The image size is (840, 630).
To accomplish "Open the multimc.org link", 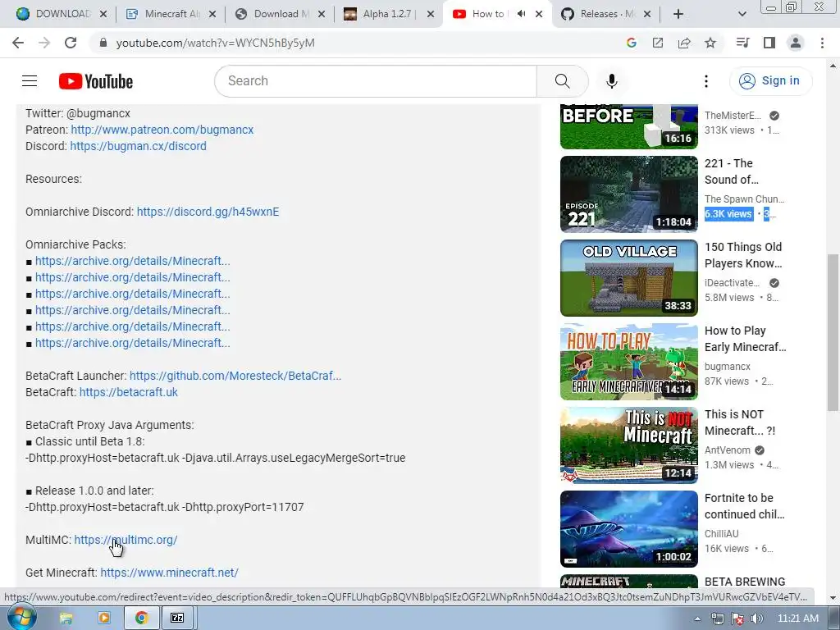I will tap(126, 540).
